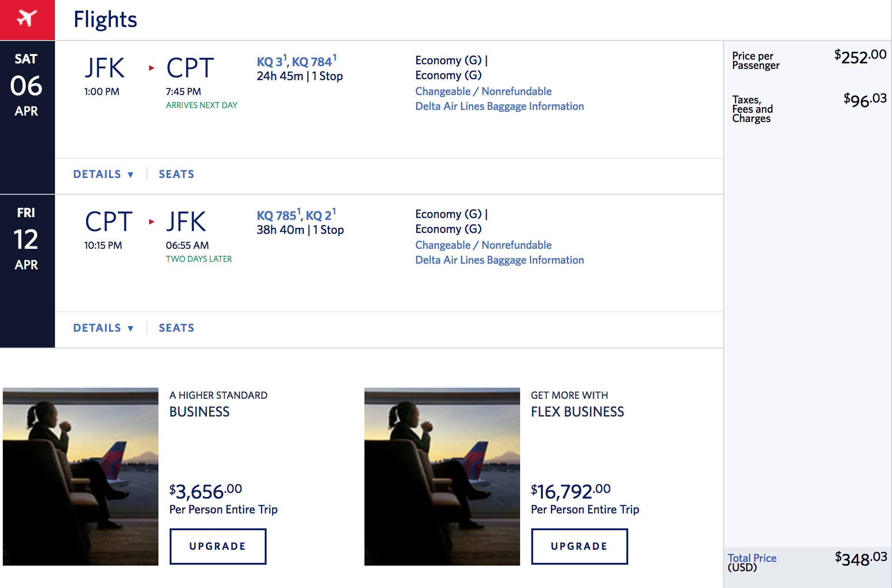Screen dimensions: 892x588
Task: Open the KQ 785 flight number link
Action: (277, 216)
